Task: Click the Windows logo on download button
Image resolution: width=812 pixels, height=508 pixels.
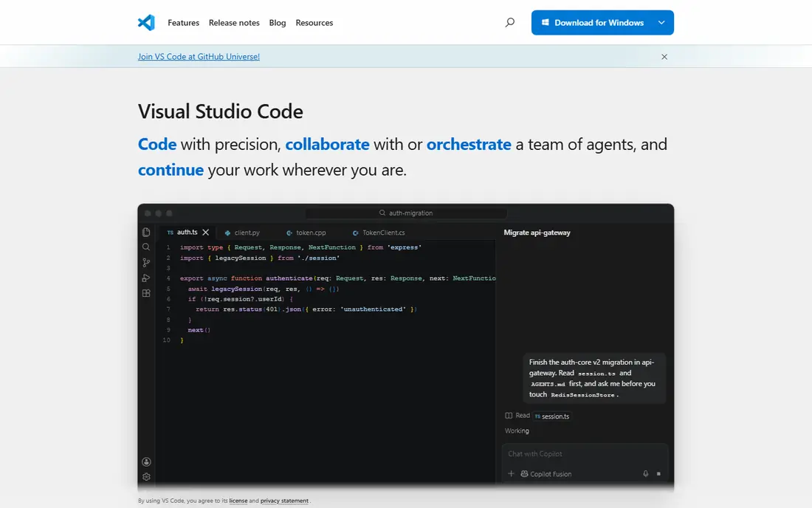Action: click(x=545, y=22)
